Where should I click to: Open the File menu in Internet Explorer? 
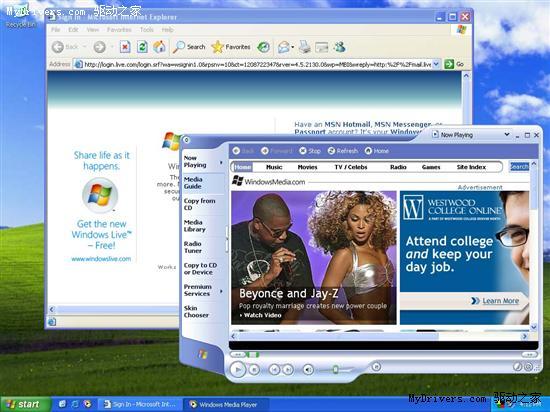click(56, 30)
